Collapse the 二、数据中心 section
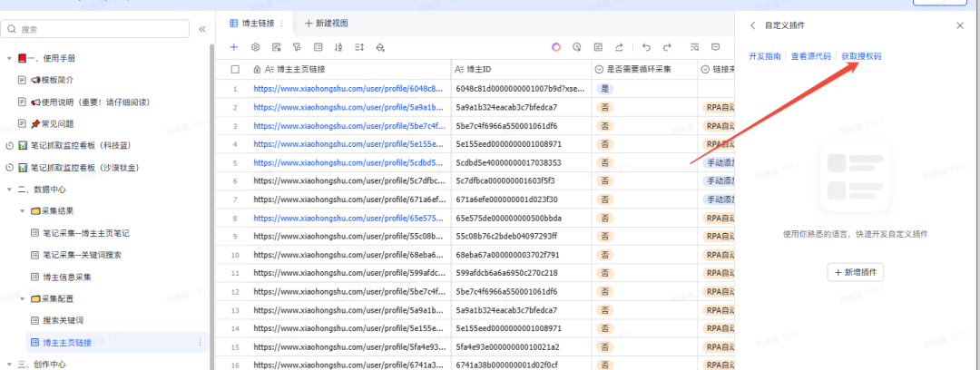 [9, 190]
